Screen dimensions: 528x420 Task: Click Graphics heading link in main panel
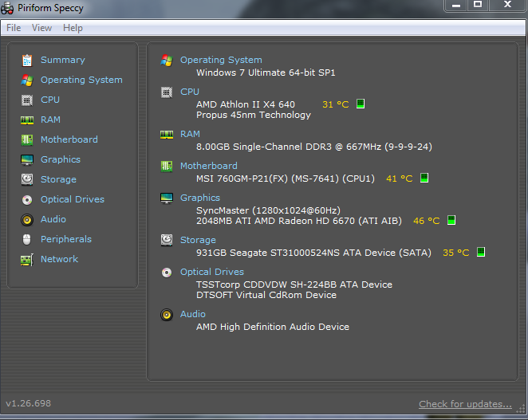(x=200, y=198)
